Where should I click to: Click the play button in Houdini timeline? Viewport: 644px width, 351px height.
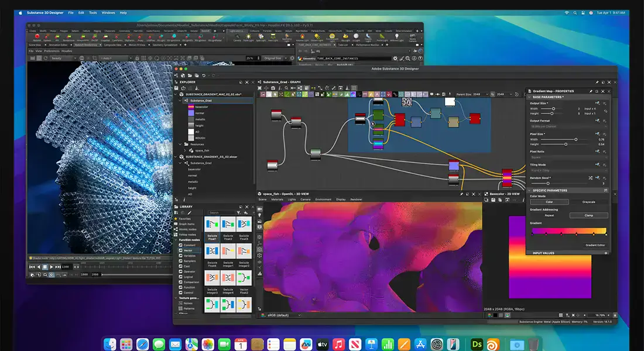(x=52, y=267)
